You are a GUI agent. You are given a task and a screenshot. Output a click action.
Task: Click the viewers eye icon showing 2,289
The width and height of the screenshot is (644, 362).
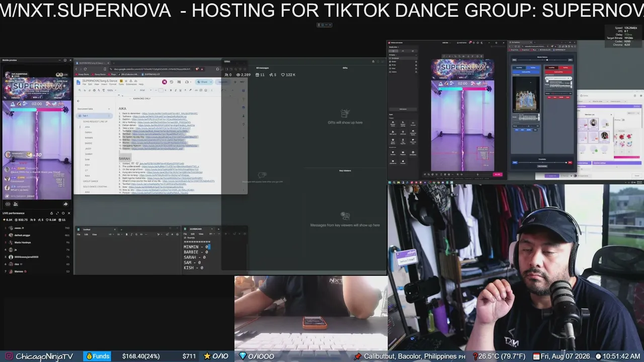pos(237,75)
